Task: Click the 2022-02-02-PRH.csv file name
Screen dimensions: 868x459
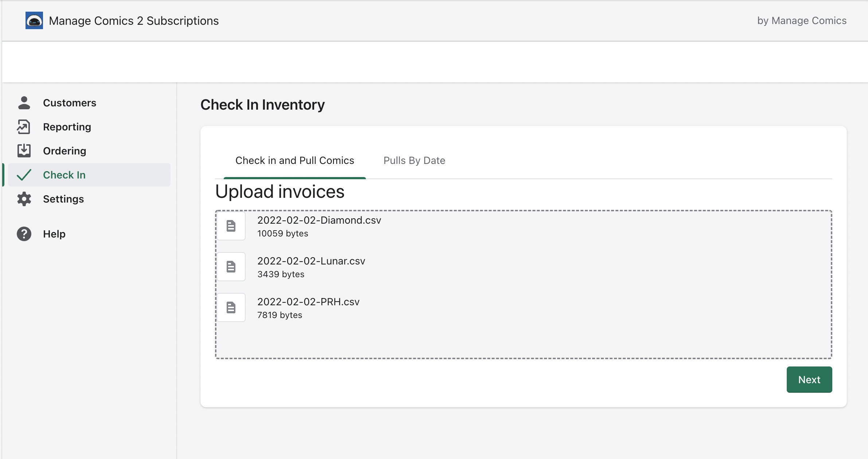Action: [308, 302]
